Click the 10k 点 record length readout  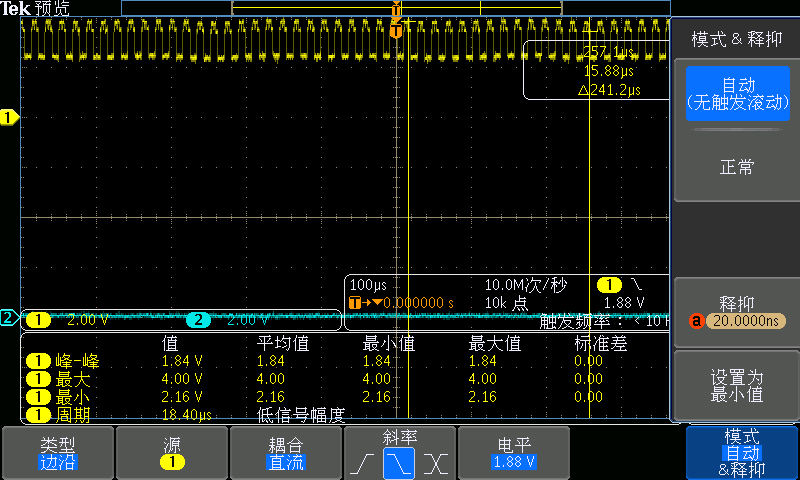coord(506,303)
